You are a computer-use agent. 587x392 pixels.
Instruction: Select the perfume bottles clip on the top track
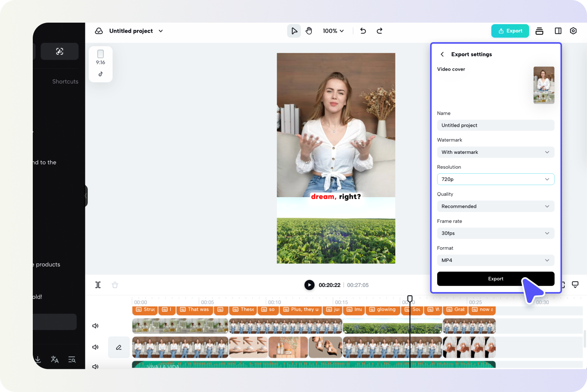(180, 326)
